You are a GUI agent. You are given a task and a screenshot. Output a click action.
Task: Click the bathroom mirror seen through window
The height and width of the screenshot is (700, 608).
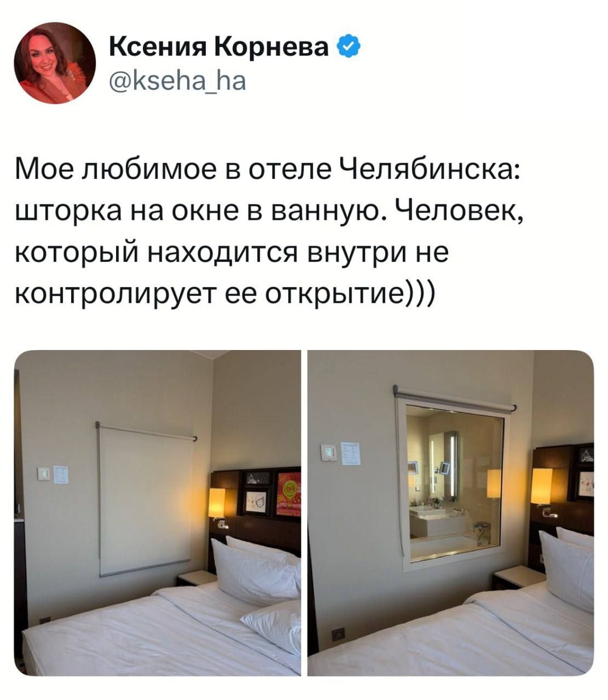pos(444,465)
